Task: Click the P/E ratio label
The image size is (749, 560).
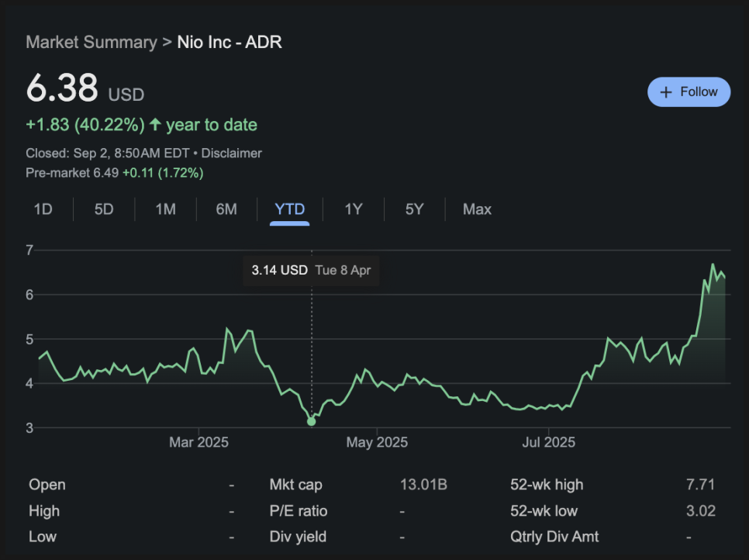Action: coord(298,511)
